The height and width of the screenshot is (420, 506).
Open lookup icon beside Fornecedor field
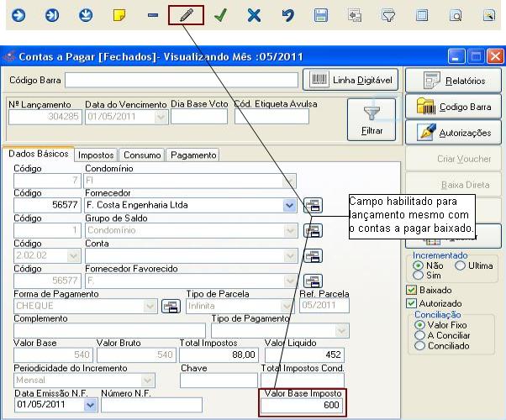tap(313, 204)
